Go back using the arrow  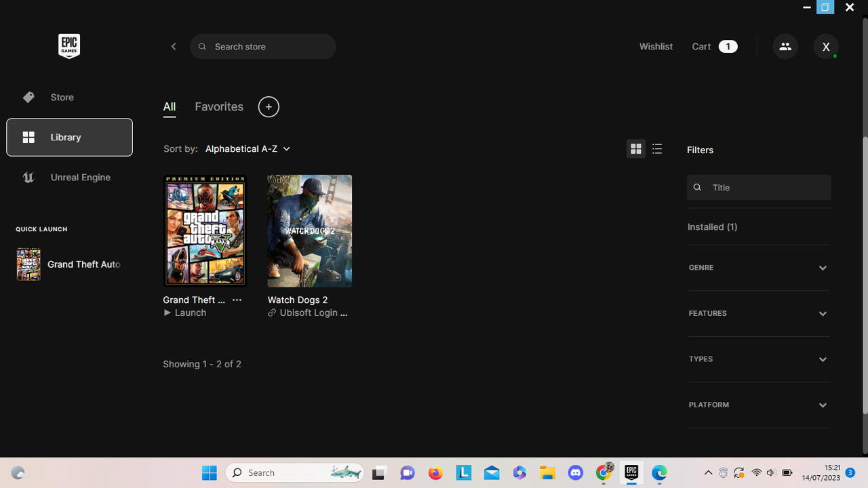click(174, 47)
